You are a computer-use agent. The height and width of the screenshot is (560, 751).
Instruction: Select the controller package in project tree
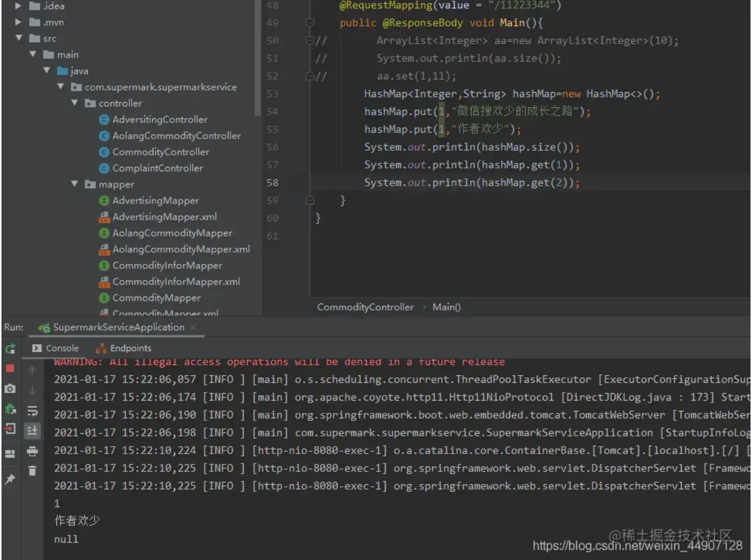(120, 103)
